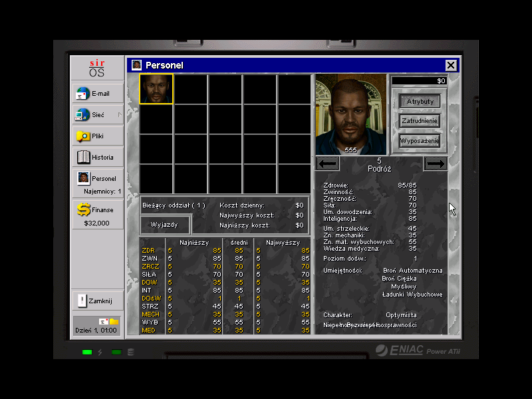Image resolution: width=532 pixels, height=399 pixels.
Task: Click the new mail envelope indicator
Action: click(103, 322)
